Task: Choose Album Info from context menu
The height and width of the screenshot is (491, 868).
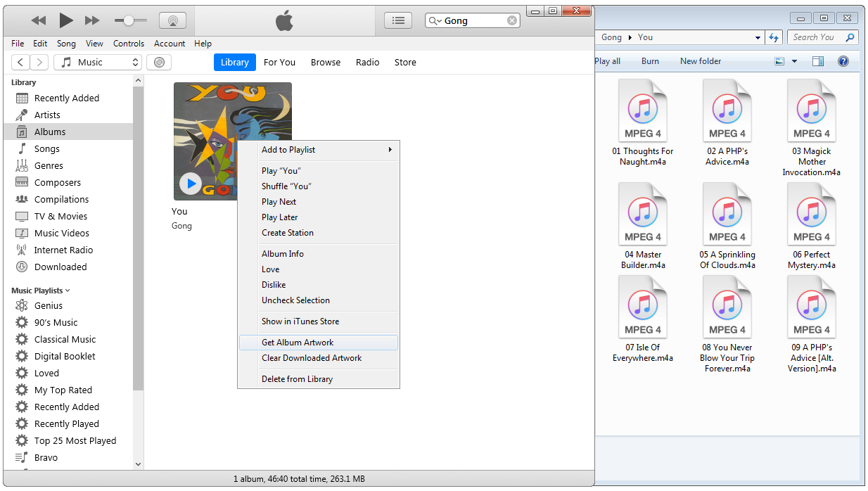Action: coord(319,253)
